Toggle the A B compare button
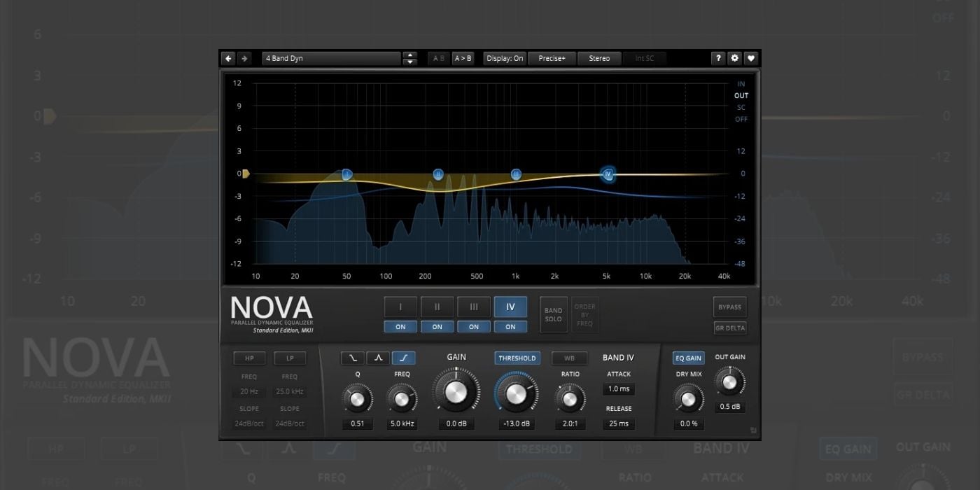The height and width of the screenshot is (490, 980). 439,58
